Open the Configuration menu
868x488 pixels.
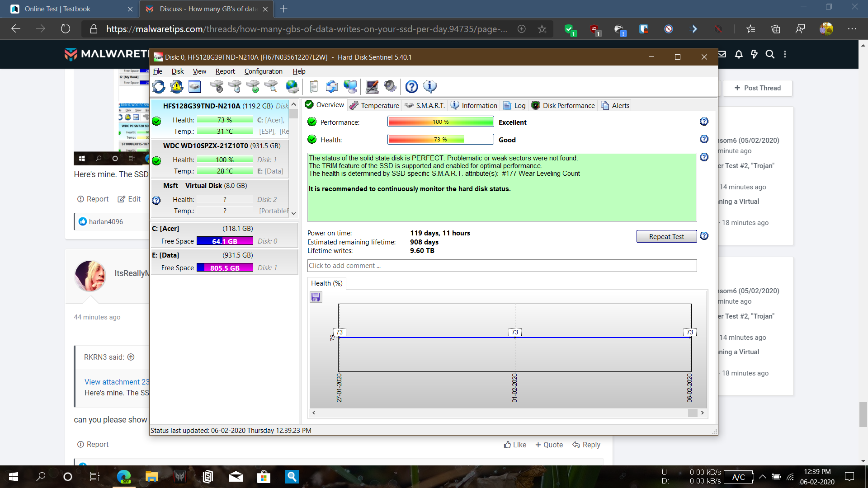pyautogui.click(x=263, y=71)
